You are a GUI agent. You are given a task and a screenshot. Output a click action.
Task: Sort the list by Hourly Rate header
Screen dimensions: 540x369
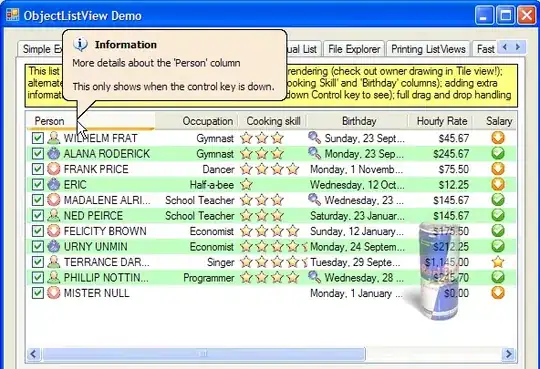(x=441, y=121)
